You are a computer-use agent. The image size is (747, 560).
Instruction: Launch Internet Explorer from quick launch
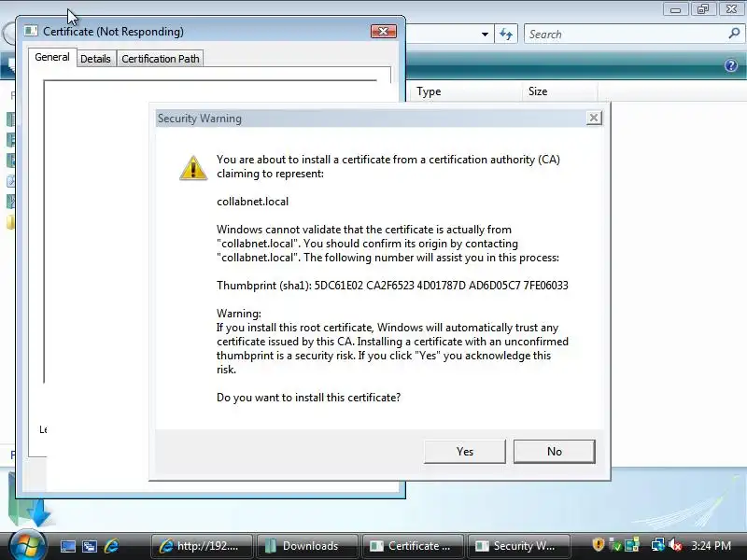tap(111, 546)
